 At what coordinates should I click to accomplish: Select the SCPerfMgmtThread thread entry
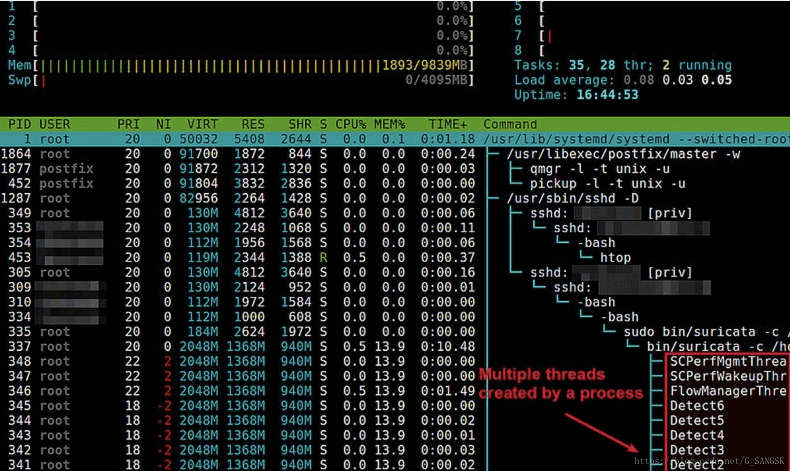pyautogui.click(x=728, y=362)
